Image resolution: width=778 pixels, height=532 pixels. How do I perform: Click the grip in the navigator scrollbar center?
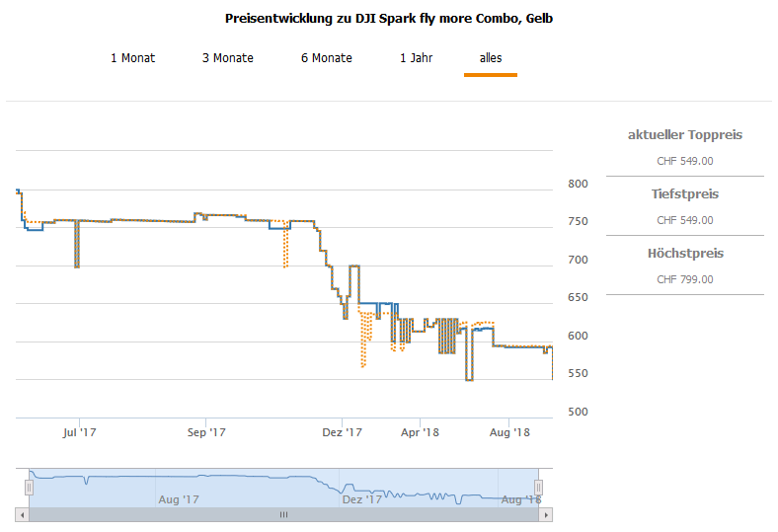pyautogui.click(x=283, y=514)
